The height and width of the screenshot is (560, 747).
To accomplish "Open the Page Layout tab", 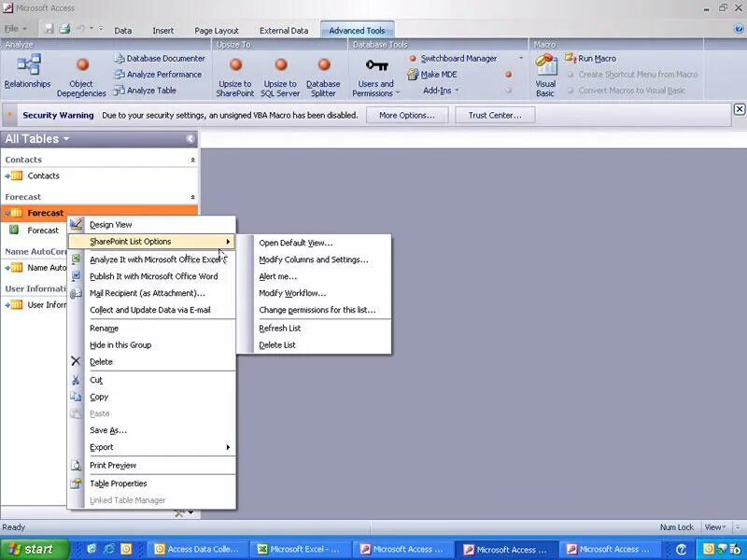I will click(x=217, y=31).
